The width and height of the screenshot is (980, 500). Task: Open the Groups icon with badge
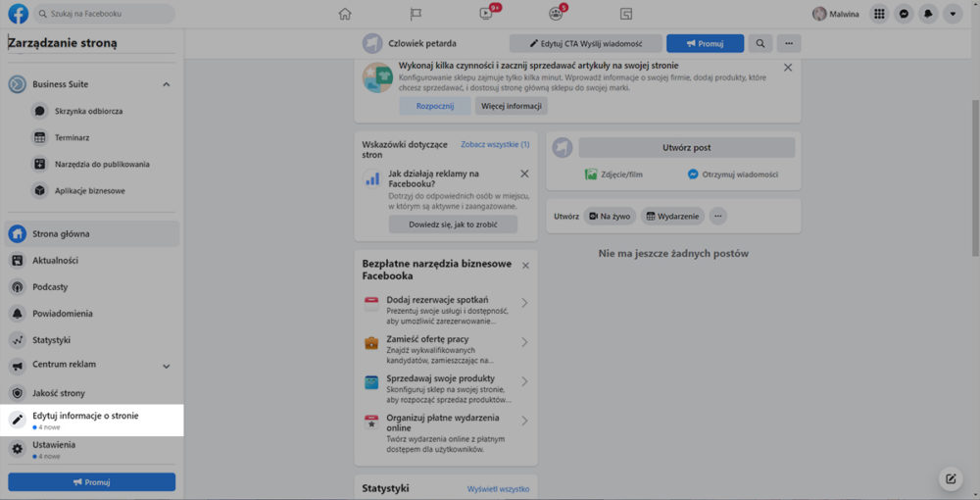pyautogui.click(x=556, y=14)
